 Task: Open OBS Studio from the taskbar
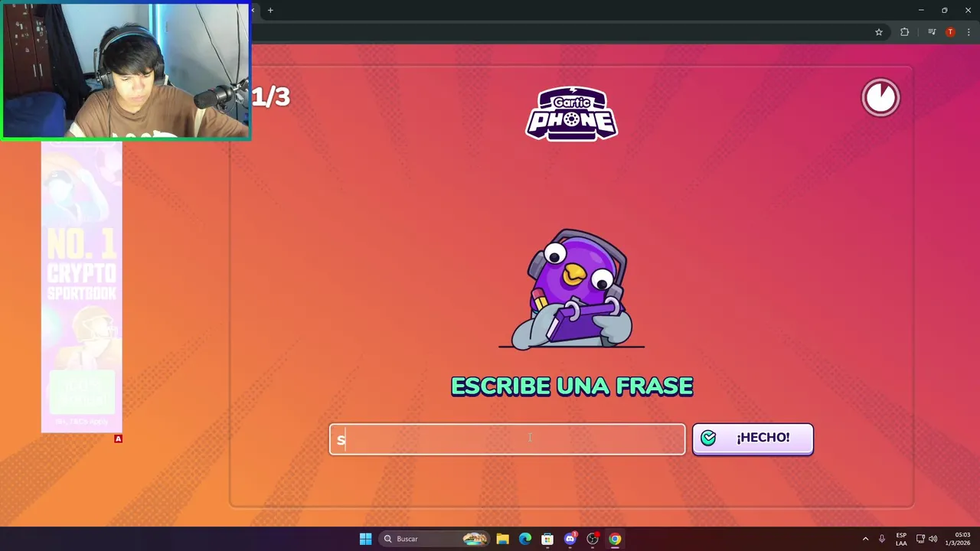click(x=593, y=539)
